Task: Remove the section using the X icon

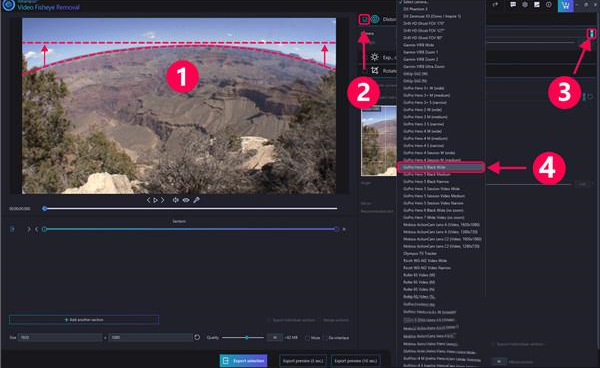Action: pos(344,229)
